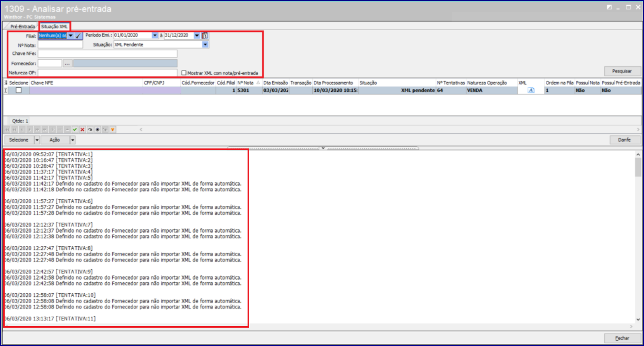This screenshot has height=346, width=644.
Task: Tick the Selecione checkbox for nota 5301
Action: pyautogui.click(x=19, y=90)
